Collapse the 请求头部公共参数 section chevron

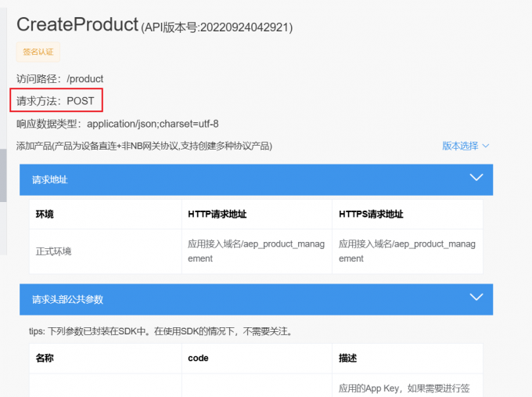tap(476, 297)
